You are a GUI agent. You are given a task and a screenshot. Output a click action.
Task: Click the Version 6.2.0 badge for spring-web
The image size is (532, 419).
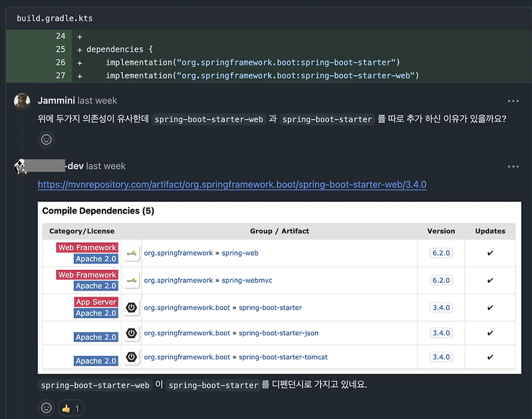point(441,253)
